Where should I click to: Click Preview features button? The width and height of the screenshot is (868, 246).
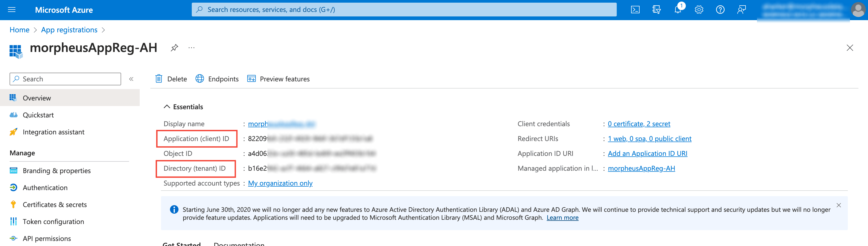coord(278,79)
